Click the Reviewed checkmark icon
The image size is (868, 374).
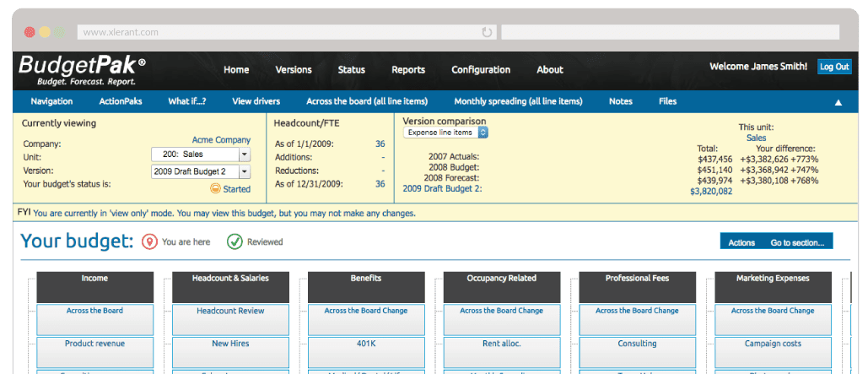tap(235, 241)
